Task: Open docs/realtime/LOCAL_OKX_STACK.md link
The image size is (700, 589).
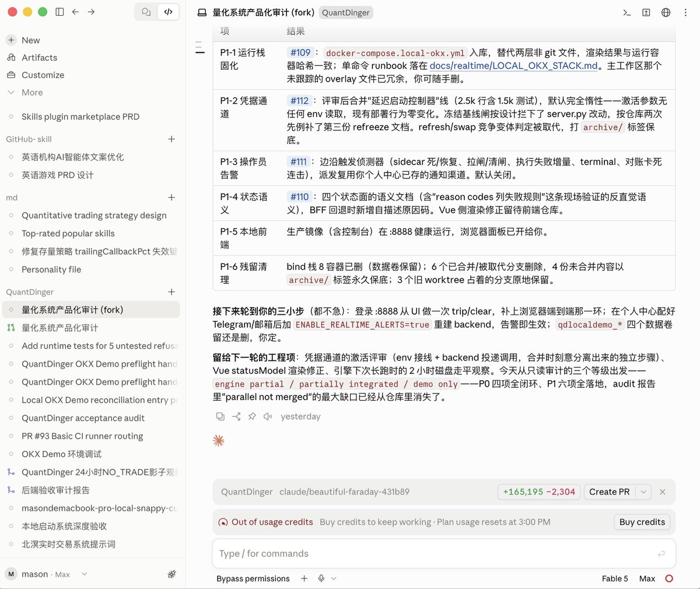Action: pos(514,66)
